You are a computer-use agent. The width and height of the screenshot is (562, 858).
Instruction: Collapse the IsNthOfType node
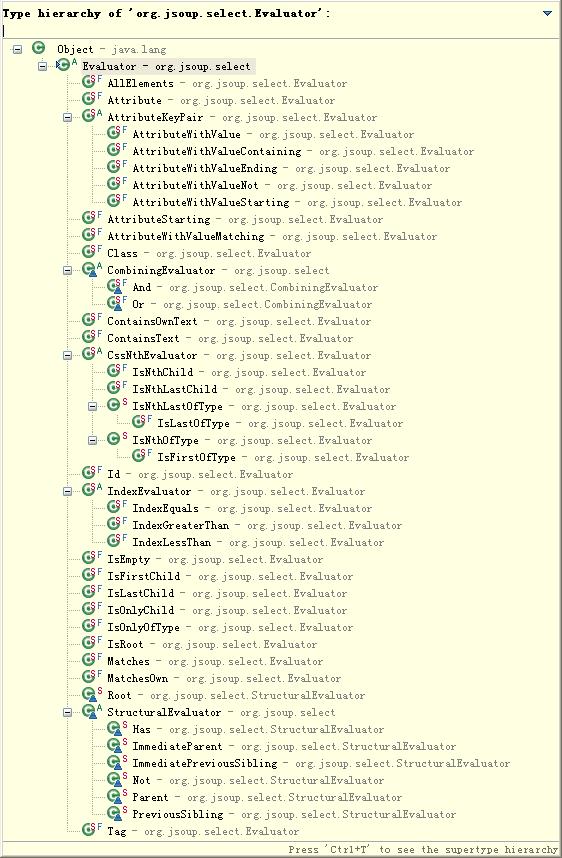[x=92, y=440]
